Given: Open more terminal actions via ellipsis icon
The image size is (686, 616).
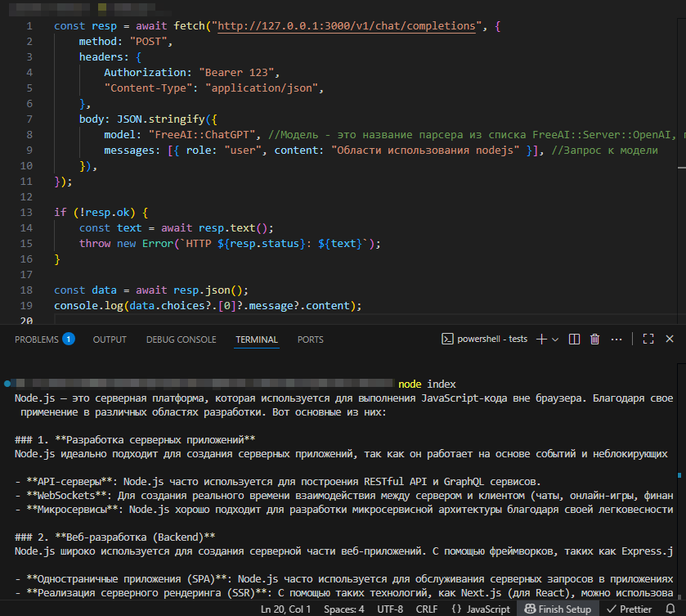Looking at the screenshot, I should (616, 338).
